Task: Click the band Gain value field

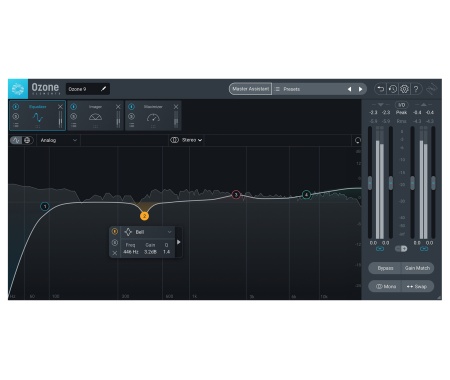Action: 150,252
